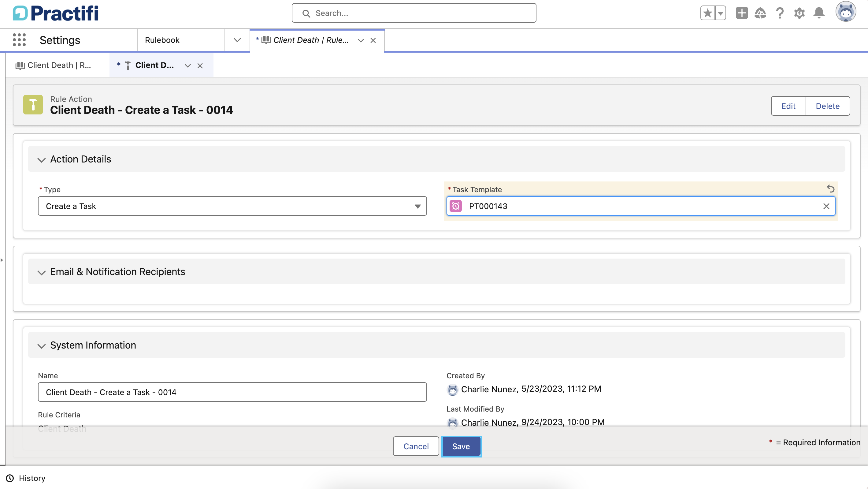This screenshot has height=489, width=868.
Task: Click into the global Search field
Action: 414,13
